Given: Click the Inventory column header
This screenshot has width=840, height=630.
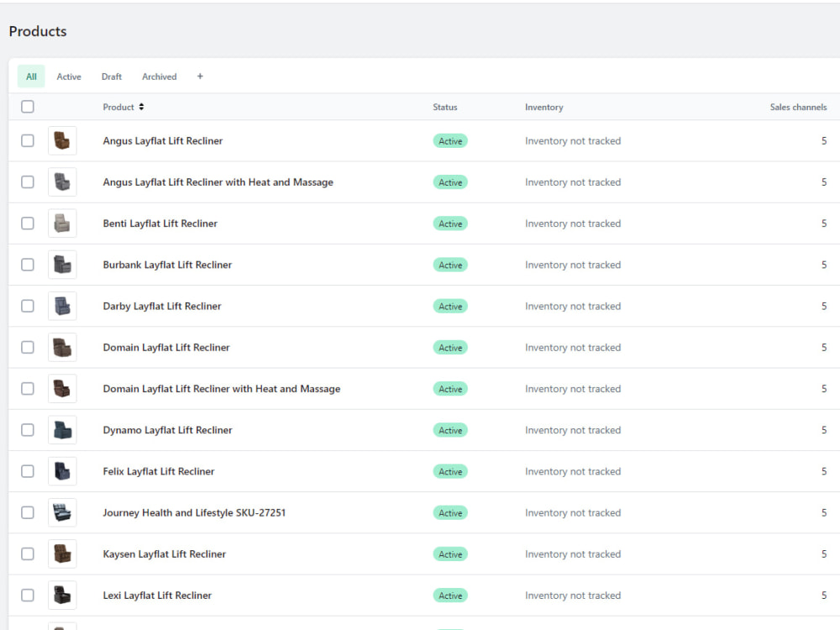Looking at the screenshot, I should pos(543,108).
